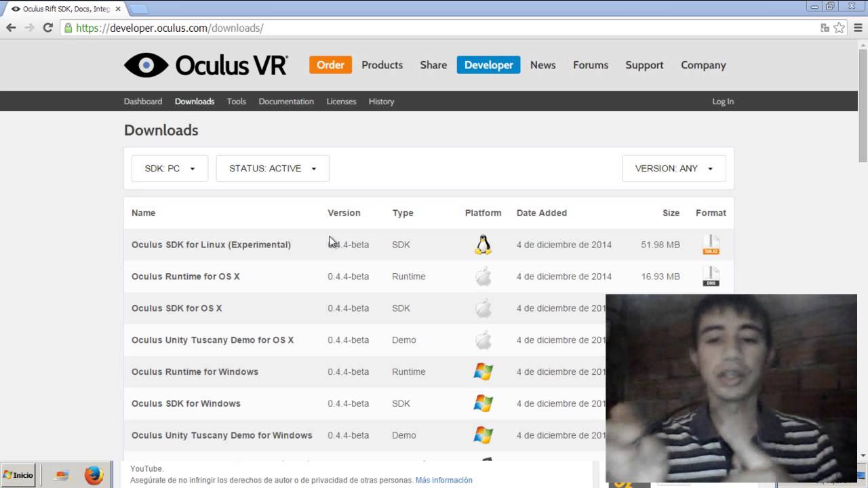Click the Más información link
Image resolution: width=868 pixels, height=488 pixels.
[443, 480]
